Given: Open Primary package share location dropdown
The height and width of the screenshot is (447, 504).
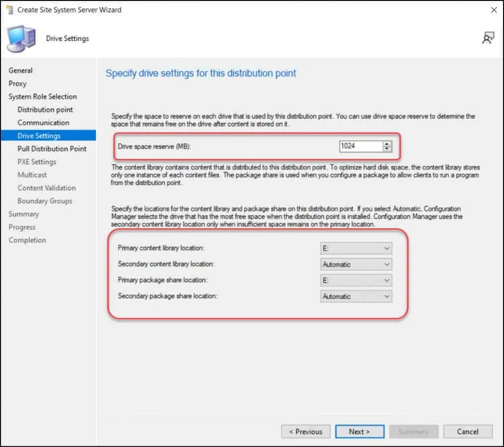Looking at the screenshot, I should tap(356, 280).
